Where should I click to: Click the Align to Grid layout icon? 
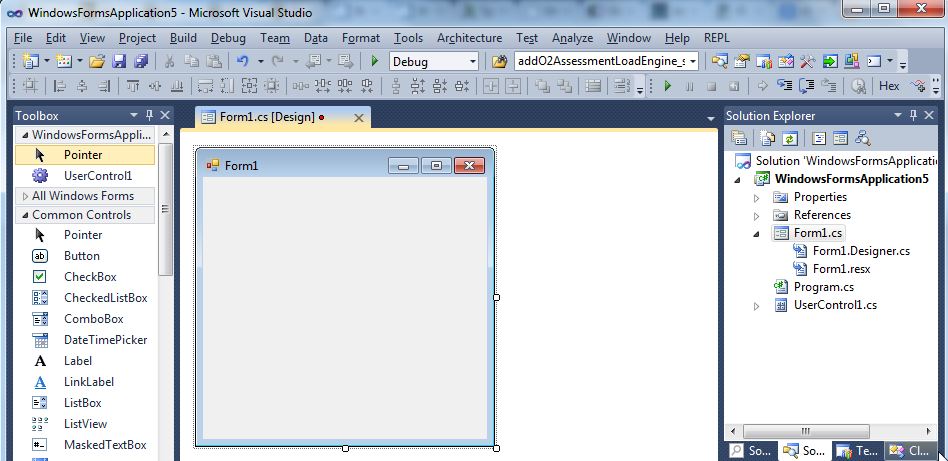pos(30,86)
